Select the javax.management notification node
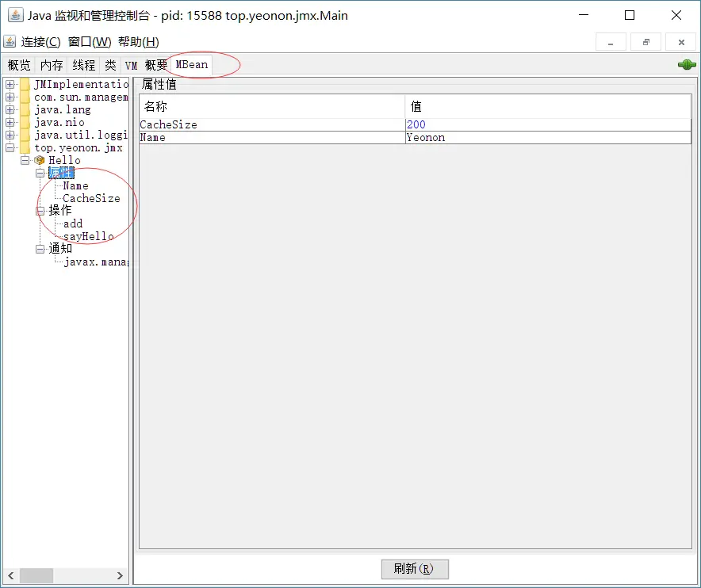 [x=96, y=262]
